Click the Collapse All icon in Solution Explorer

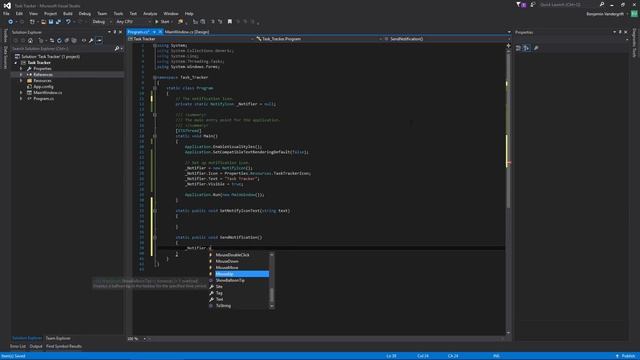pyautogui.click(x=67, y=40)
